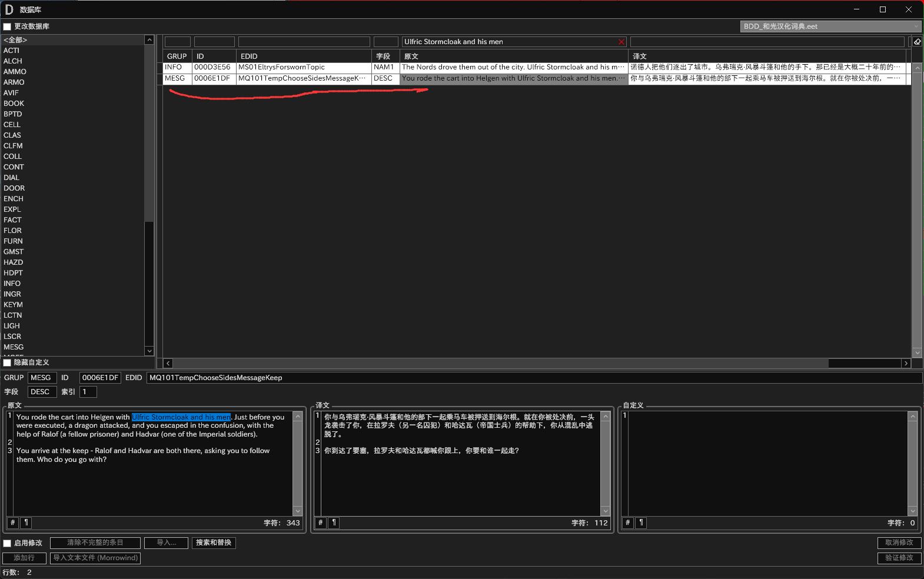Click the # button under the 自定义 pane
924x579 pixels.
(627, 523)
